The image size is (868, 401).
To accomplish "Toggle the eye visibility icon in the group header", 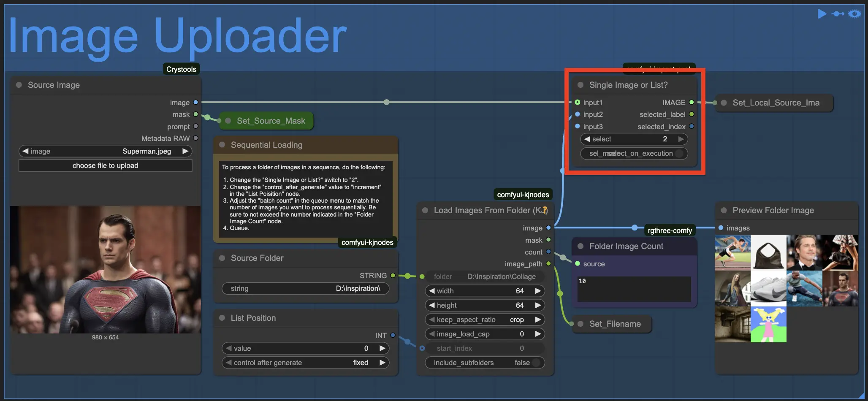I will point(854,14).
